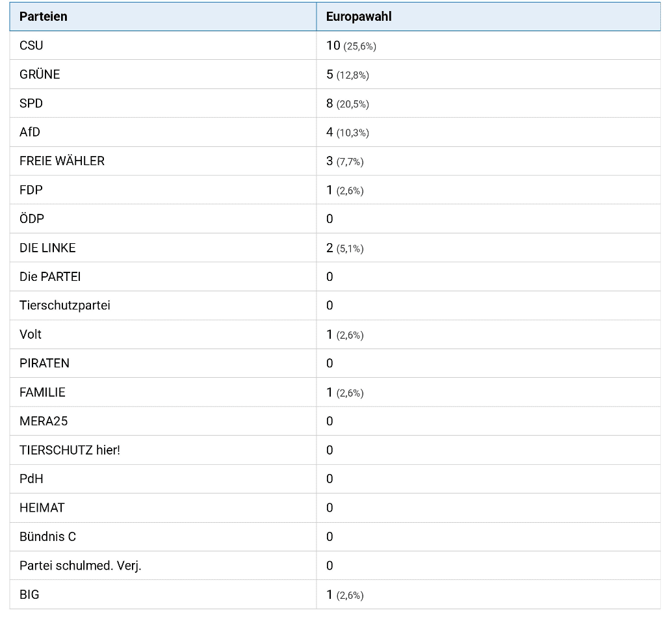Click CSU's result of 10 (25,6%)
Viewport: 672px width, 619px height.
351,46
